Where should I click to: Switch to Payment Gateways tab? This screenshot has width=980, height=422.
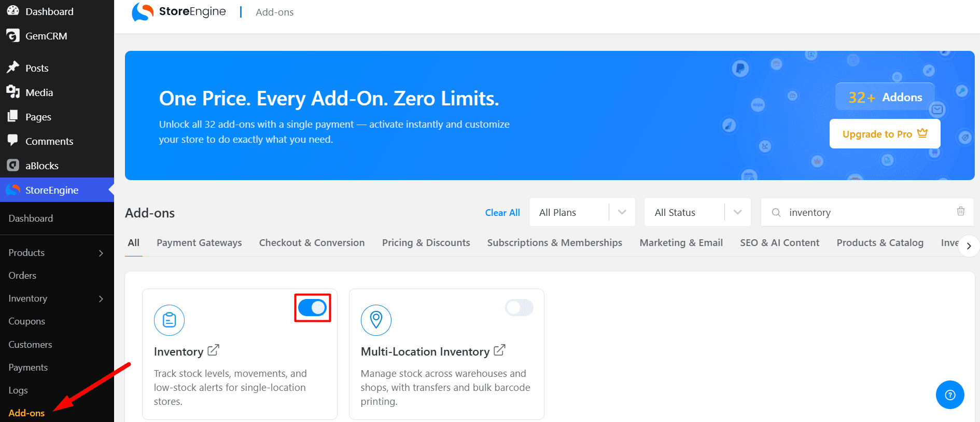tap(199, 242)
